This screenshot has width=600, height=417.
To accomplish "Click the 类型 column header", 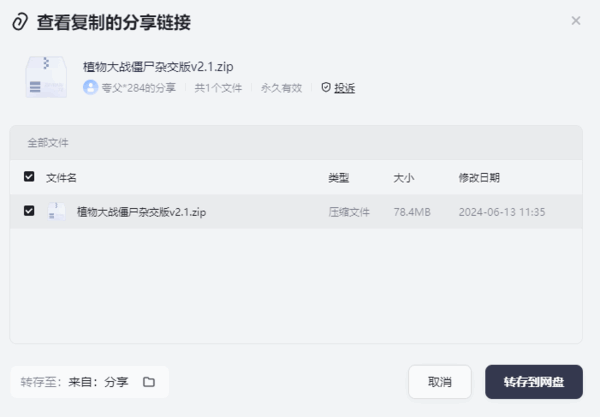I will [x=339, y=178].
